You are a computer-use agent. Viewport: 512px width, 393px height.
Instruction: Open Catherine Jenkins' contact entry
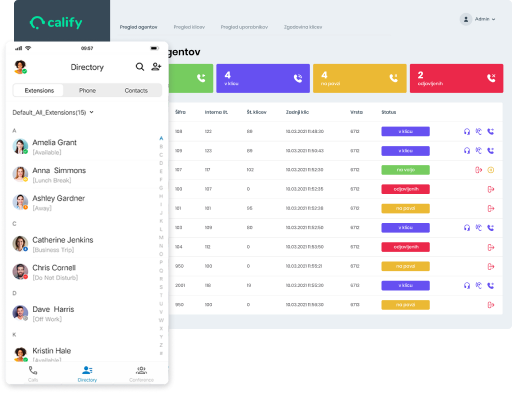click(x=83, y=244)
